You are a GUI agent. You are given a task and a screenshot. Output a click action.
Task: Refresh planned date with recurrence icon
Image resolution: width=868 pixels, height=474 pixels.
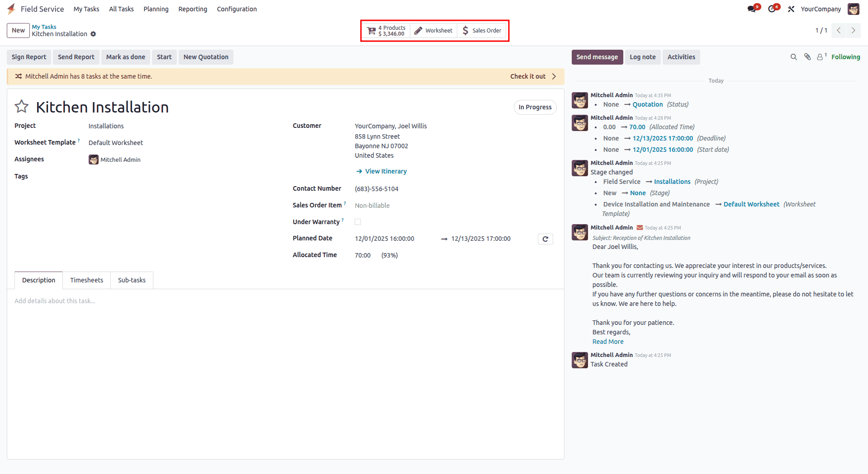pyautogui.click(x=545, y=239)
